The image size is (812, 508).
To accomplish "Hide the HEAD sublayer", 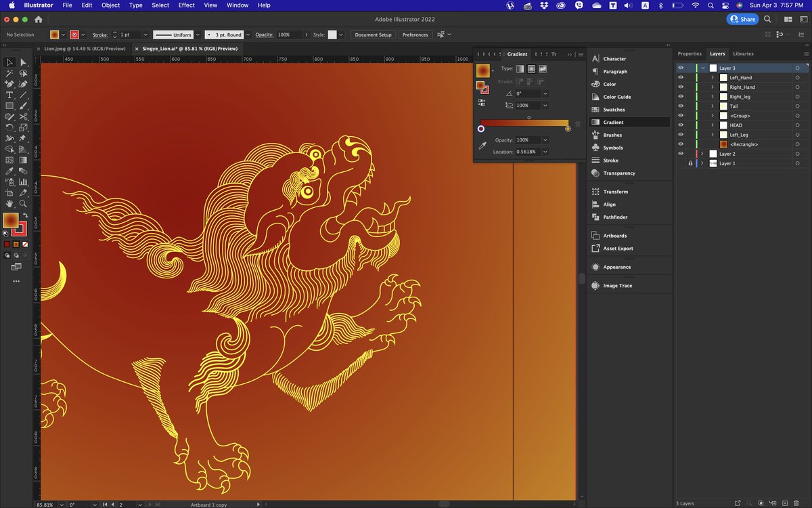I will pyautogui.click(x=681, y=125).
